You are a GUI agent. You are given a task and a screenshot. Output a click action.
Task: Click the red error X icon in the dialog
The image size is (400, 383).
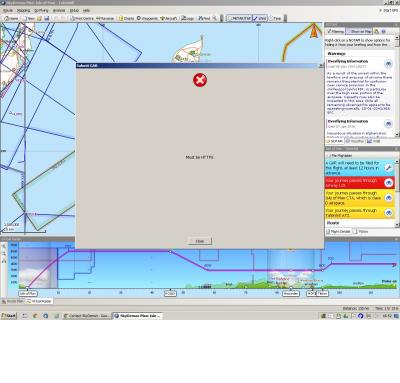click(x=200, y=80)
